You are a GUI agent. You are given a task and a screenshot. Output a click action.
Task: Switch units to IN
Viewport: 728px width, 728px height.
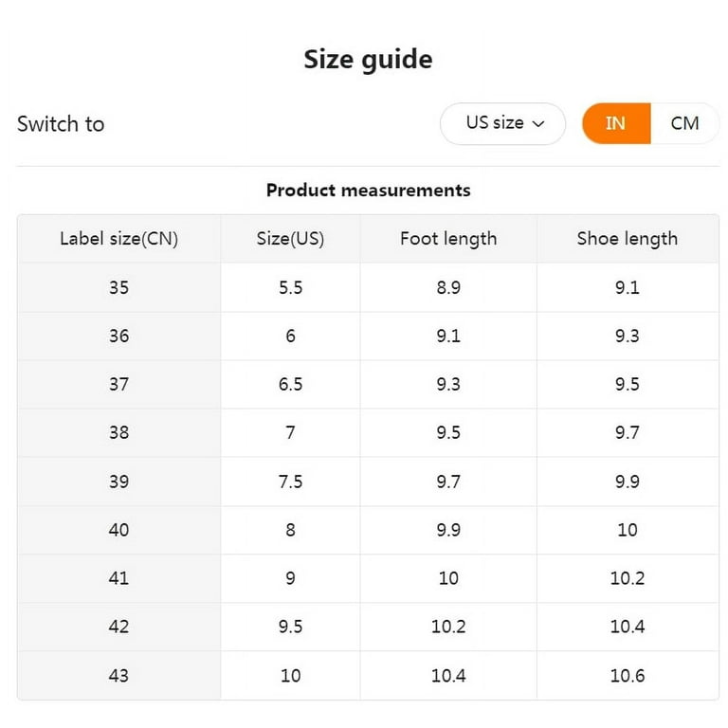(x=616, y=123)
